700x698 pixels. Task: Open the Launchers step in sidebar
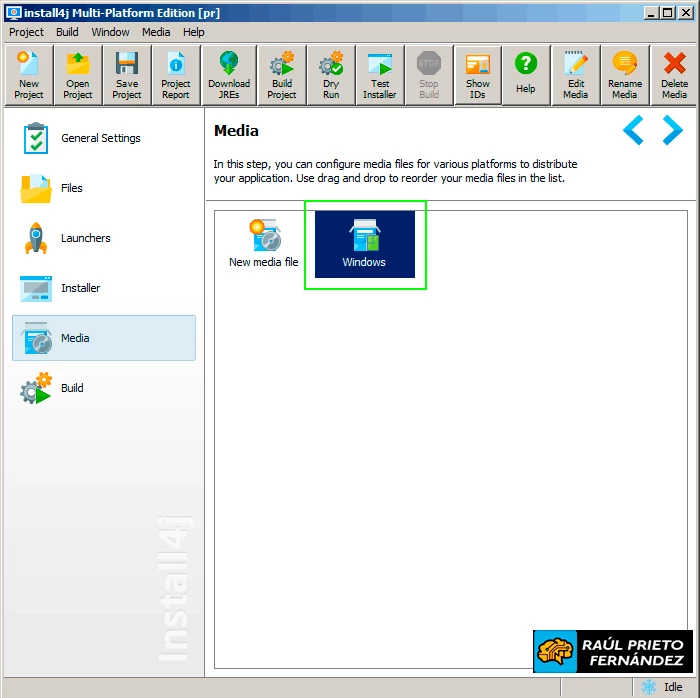coord(104,238)
